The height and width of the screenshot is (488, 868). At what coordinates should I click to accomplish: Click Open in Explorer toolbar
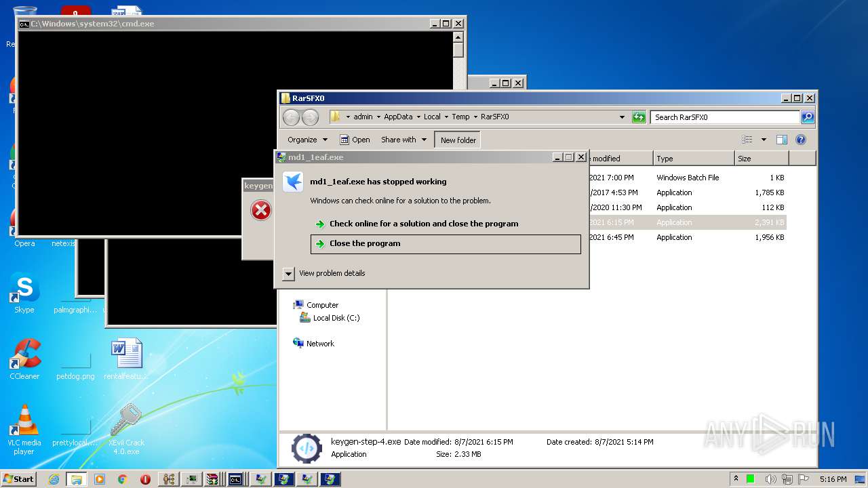[x=355, y=140]
